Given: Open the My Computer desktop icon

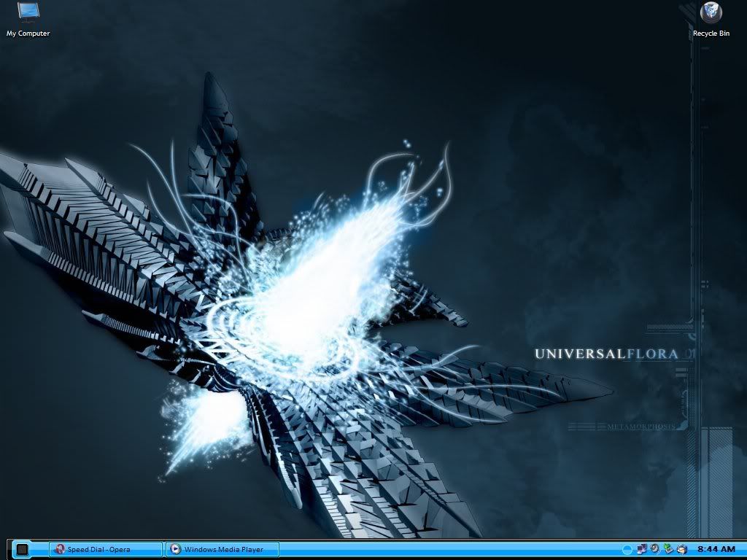Looking at the screenshot, I should 28,12.
